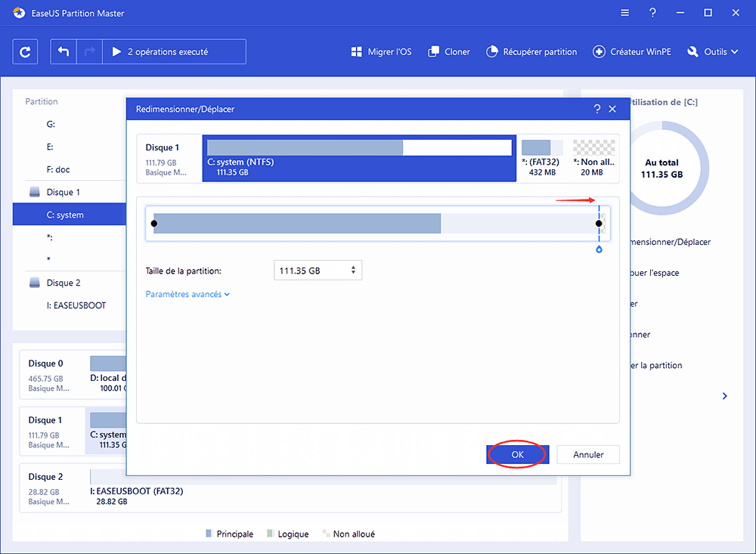Select the FAT32 432 MB partition block

click(541, 159)
